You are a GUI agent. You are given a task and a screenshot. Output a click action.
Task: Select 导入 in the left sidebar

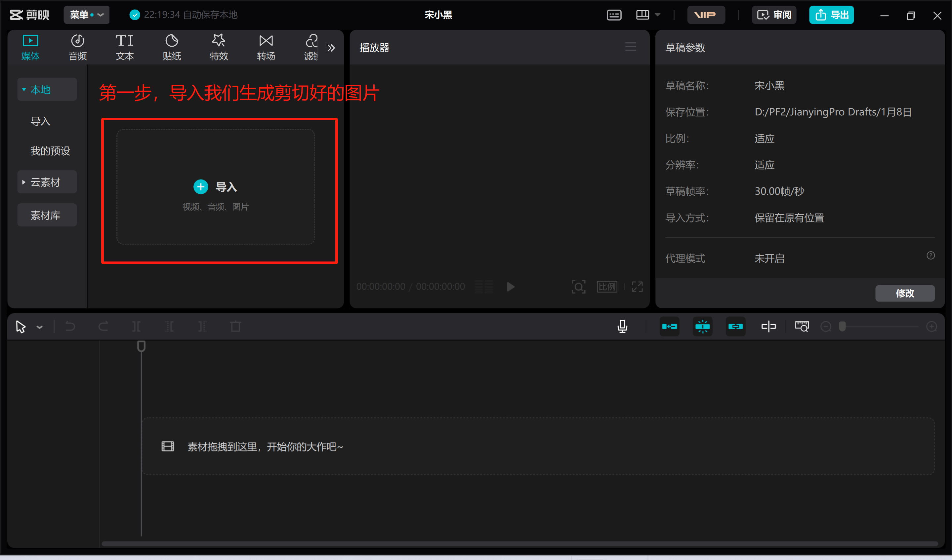point(40,121)
